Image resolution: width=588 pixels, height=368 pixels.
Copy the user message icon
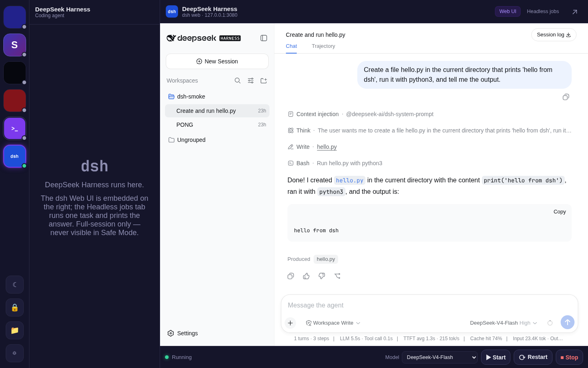(x=566, y=97)
